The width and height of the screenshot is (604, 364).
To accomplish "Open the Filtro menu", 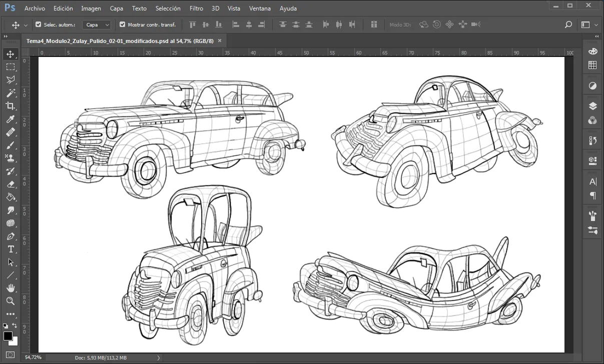I will point(196,8).
